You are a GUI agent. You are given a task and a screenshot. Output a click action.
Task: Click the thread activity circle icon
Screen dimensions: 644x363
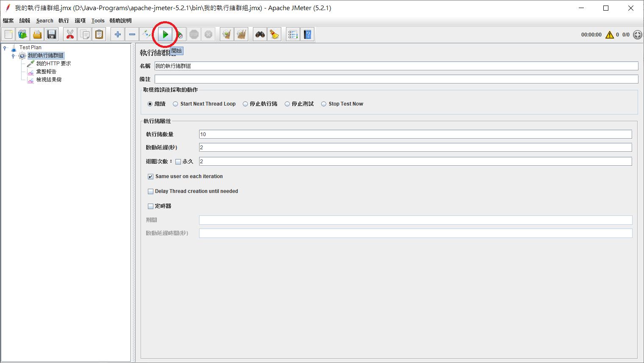[638, 35]
